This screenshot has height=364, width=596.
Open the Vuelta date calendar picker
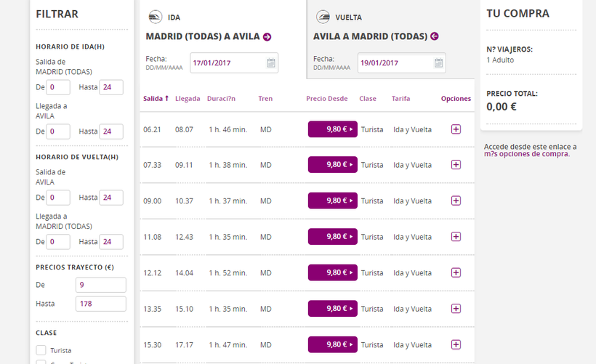click(x=438, y=63)
